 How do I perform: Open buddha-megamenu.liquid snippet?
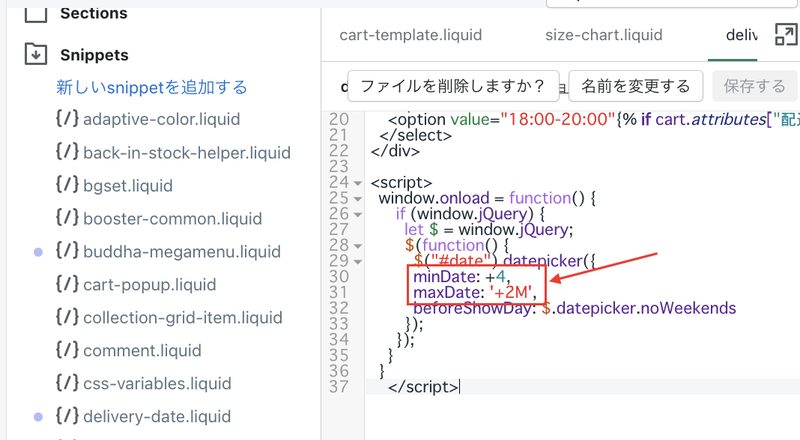[x=182, y=251]
